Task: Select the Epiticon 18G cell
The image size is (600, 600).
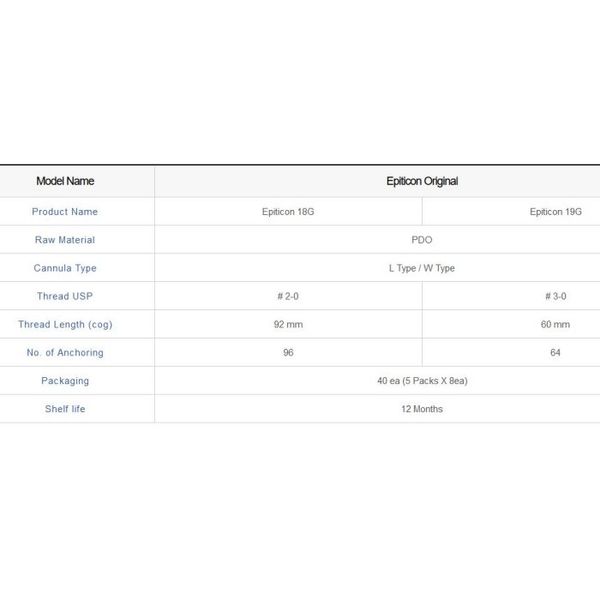Action: (x=288, y=212)
